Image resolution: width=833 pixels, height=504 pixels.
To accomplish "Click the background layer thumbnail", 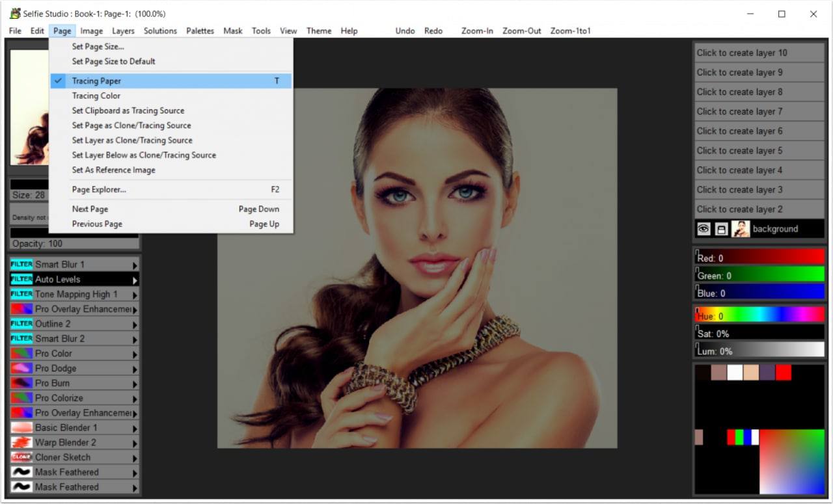I will 741,229.
